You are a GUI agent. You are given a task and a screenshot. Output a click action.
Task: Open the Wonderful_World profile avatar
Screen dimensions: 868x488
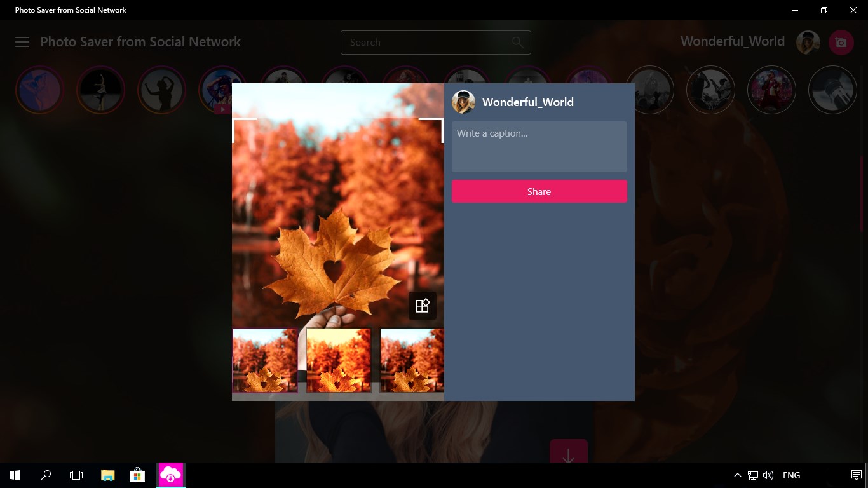(x=807, y=42)
